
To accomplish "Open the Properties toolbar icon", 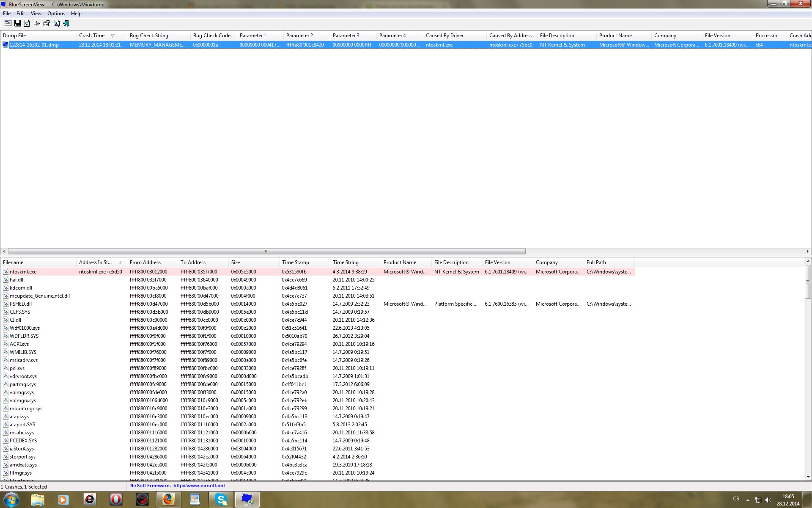I will pyautogui.click(x=47, y=24).
